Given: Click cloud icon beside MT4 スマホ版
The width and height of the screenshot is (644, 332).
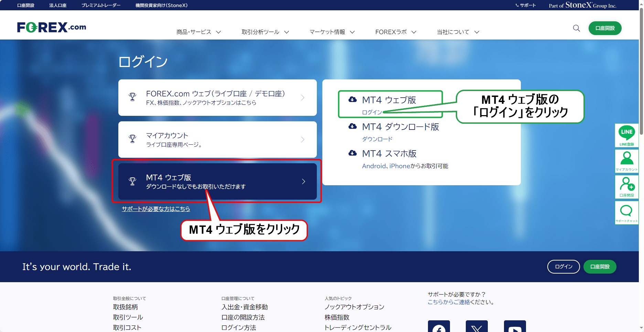Looking at the screenshot, I should click(x=353, y=153).
